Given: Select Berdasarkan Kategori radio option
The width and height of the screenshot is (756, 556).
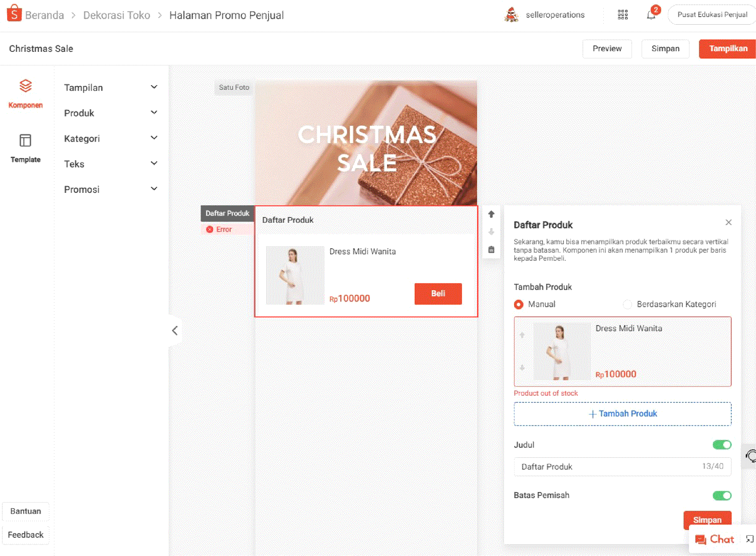Looking at the screenshot, I should point(627,304).
